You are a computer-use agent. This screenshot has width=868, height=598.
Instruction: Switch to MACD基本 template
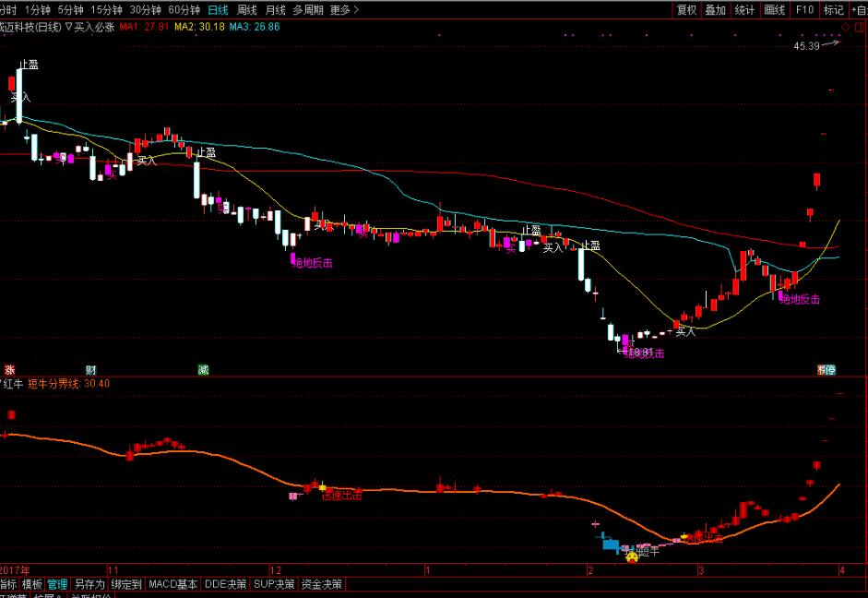tap(172, 583)
